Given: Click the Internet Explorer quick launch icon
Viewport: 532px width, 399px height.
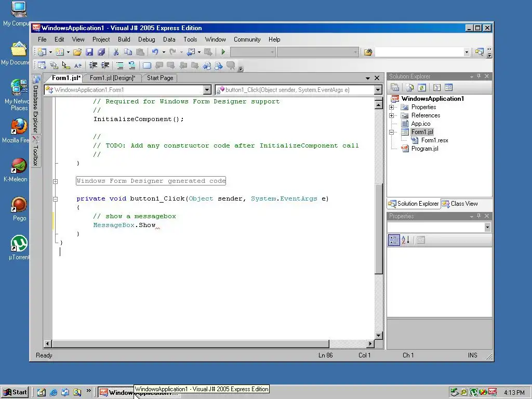Looking at the screenshot, I should 54,393.
